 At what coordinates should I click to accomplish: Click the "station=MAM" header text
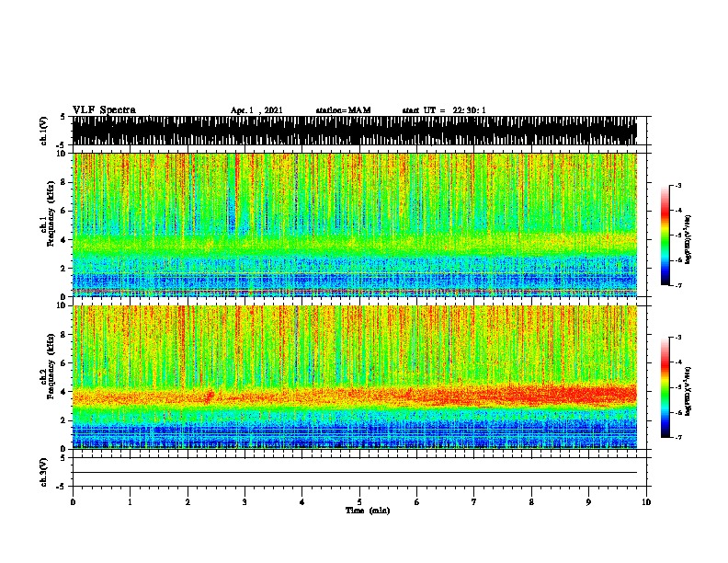(x=343, y=110)
